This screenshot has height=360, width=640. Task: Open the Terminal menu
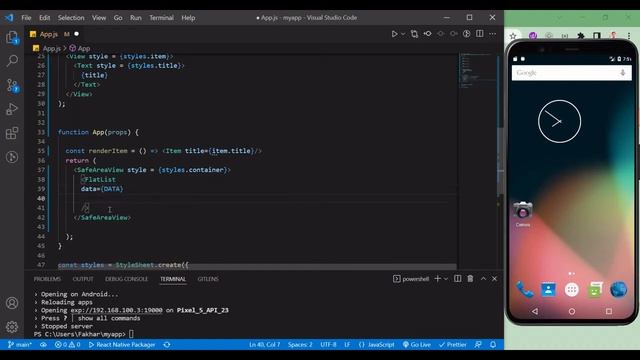coord(161,18)
